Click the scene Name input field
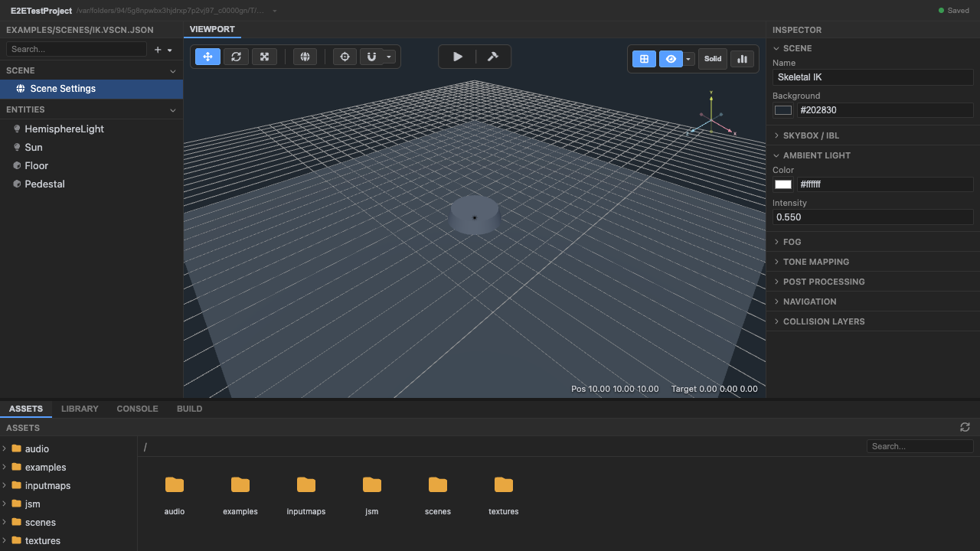 (873, 77)
